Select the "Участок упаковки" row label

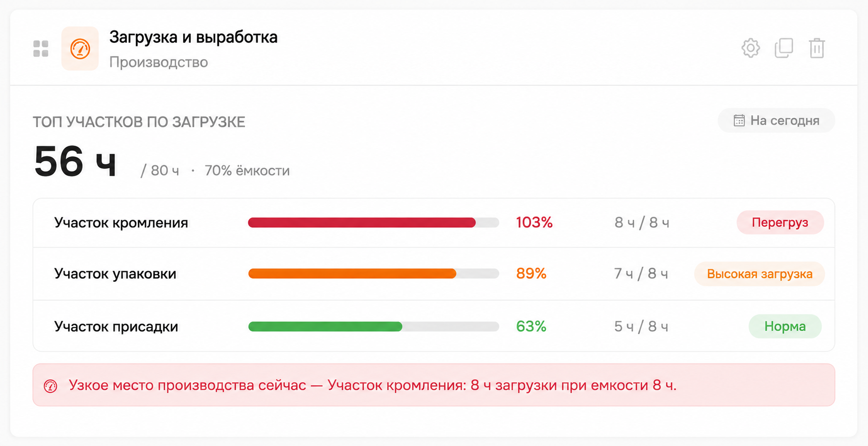(115, 274)
